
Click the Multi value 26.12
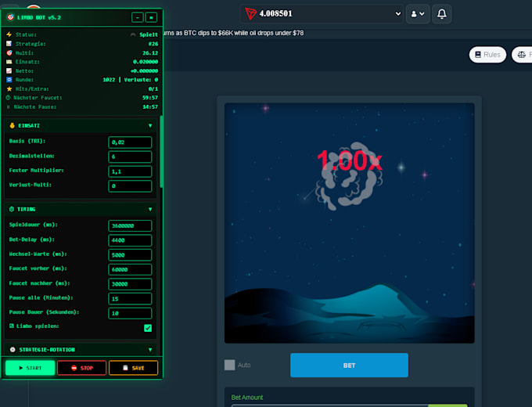pyautogui.click(x=150, y=53)
